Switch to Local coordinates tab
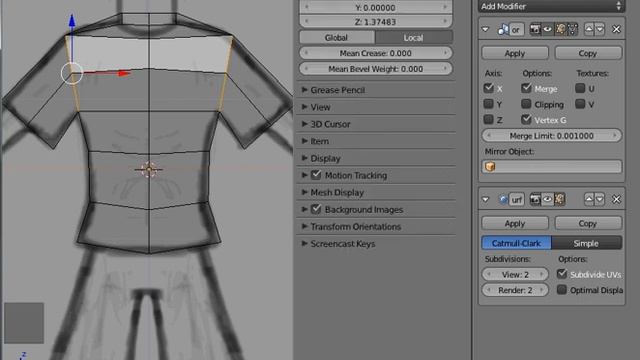Viewport: 640px width, 360px height. coord(413,38)
